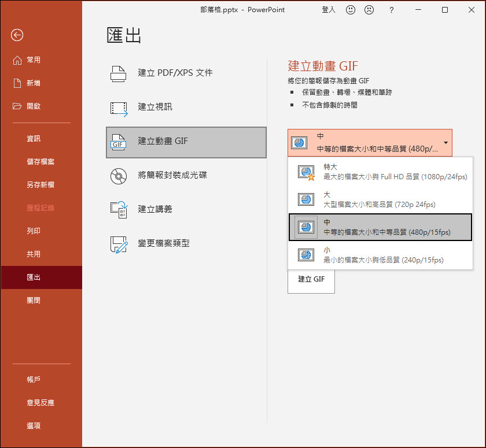This screenshot has height=448, width=486.
Task: Close the PowerPoint window
Action: pos(472,10)
